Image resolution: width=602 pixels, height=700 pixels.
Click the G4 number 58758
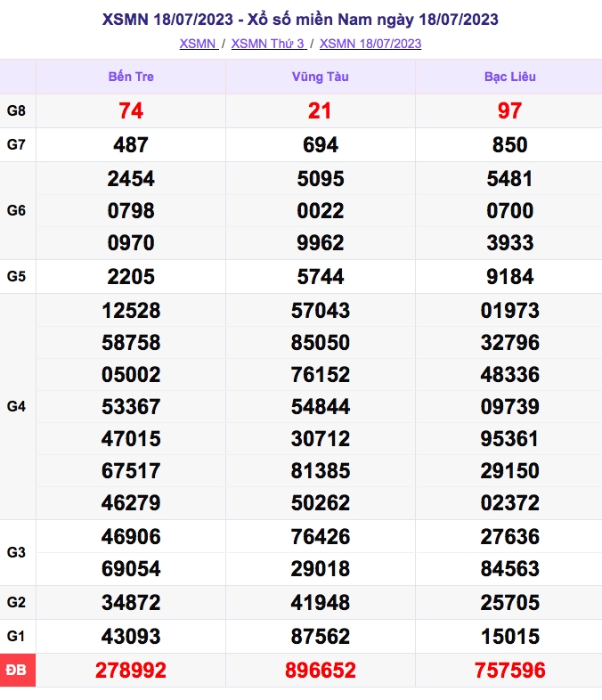131,343
